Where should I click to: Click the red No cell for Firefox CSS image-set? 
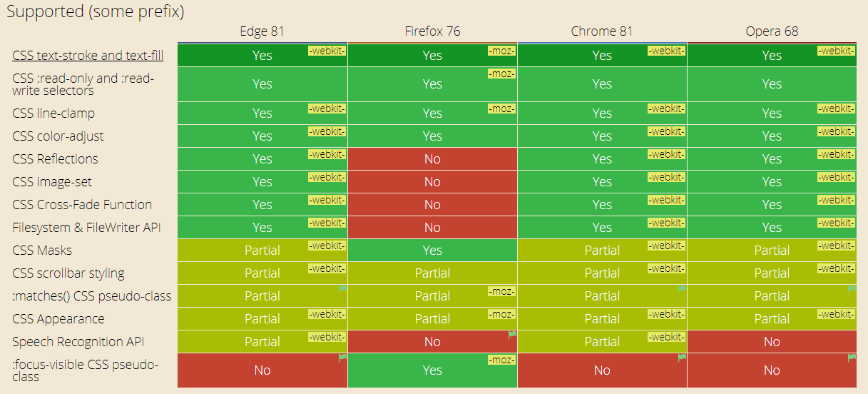[432, 182]
